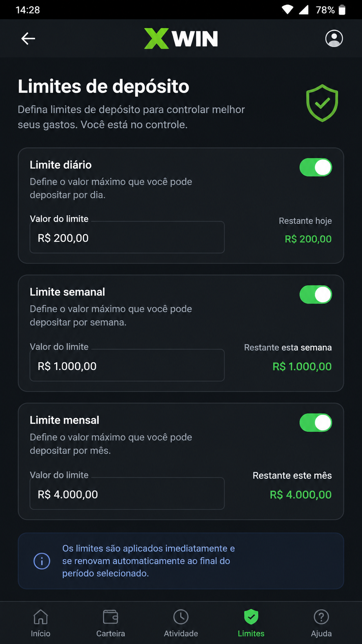
Task: Open the Atividade clock tab
Action: click(x=181, y=623)
